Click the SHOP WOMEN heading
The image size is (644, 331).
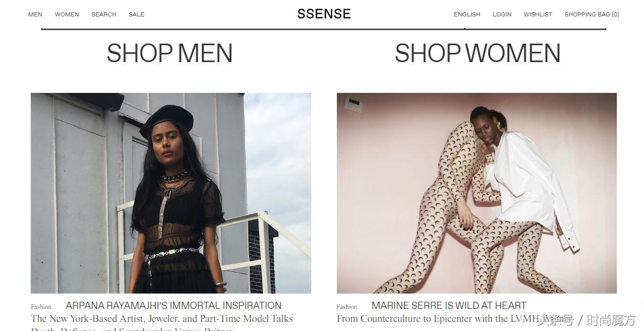477,53
